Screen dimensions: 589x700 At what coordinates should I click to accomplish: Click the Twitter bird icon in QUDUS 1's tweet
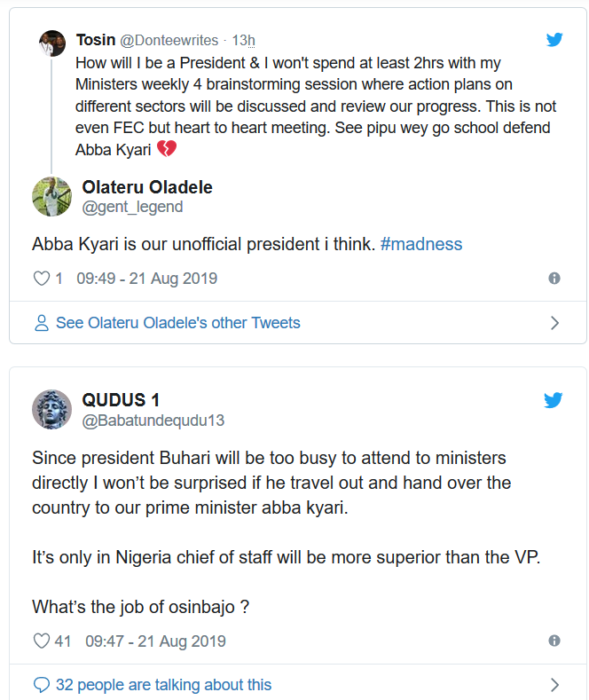coord(554,400)
